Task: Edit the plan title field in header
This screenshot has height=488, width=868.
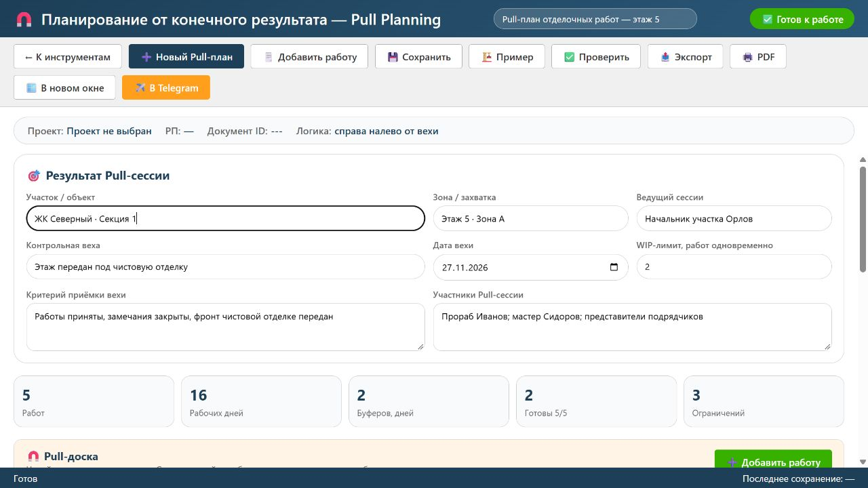Action: (x=595, y=19)
